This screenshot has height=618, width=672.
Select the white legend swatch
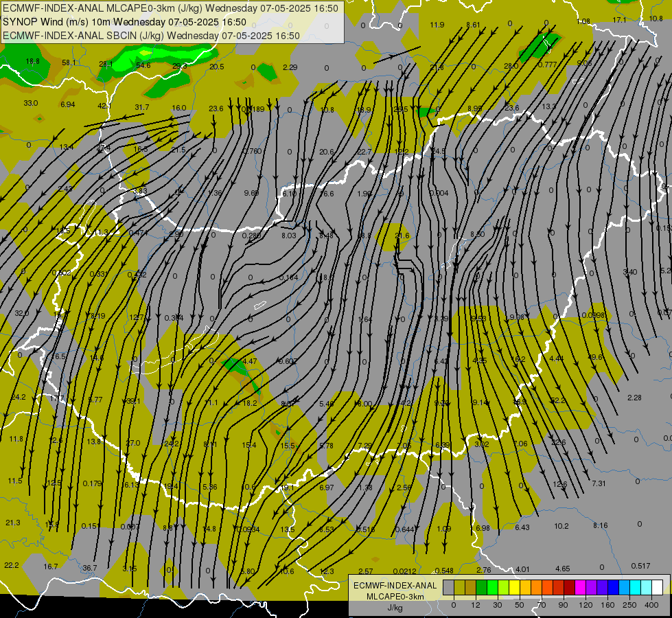coord(657,588)
